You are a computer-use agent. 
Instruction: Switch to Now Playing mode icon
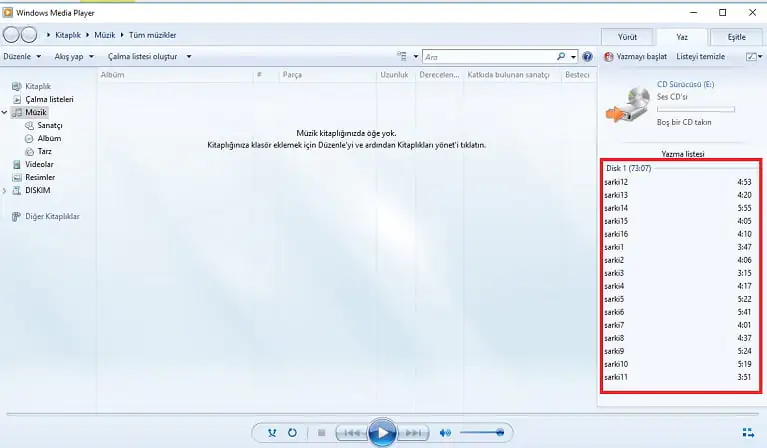tap(748, 432)
